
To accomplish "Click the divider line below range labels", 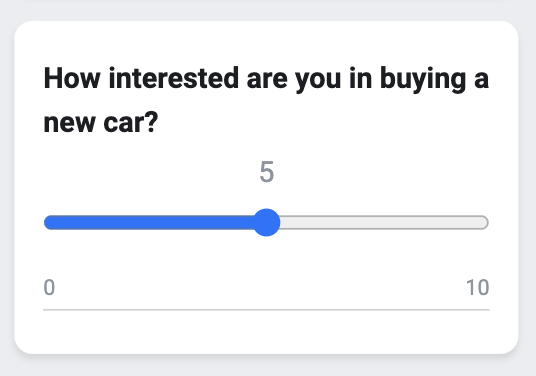I will click(266, 310).
